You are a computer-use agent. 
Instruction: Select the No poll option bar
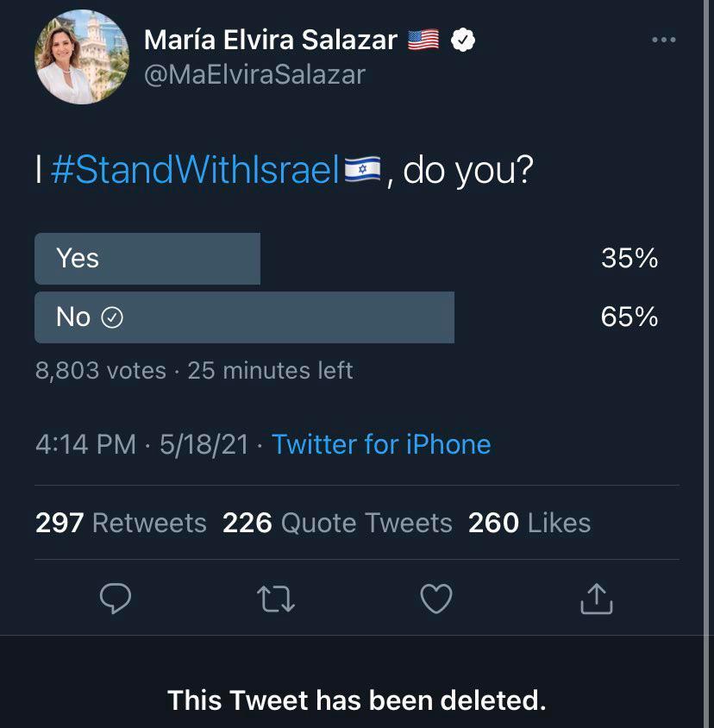[x=244, y=317]
